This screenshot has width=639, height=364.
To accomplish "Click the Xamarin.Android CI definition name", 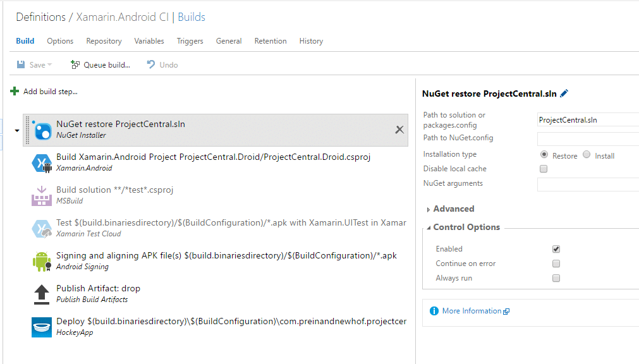I will tap(122, 16).
